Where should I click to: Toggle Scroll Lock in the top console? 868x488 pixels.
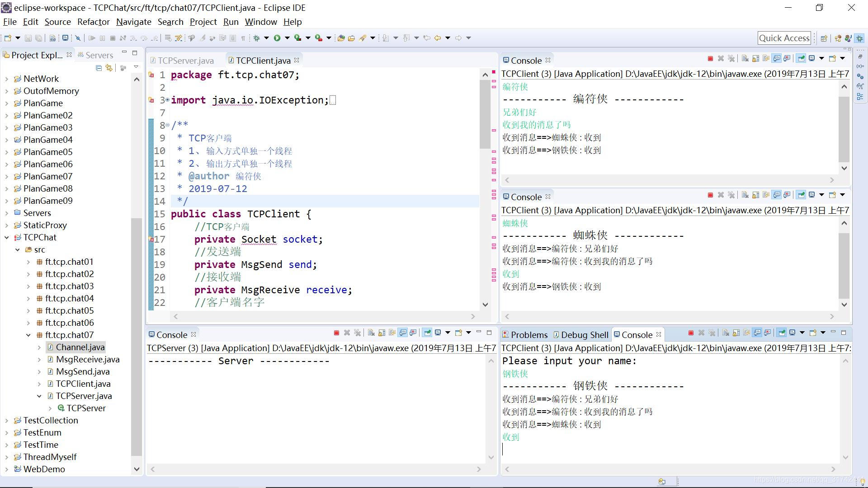coord(756,59)
